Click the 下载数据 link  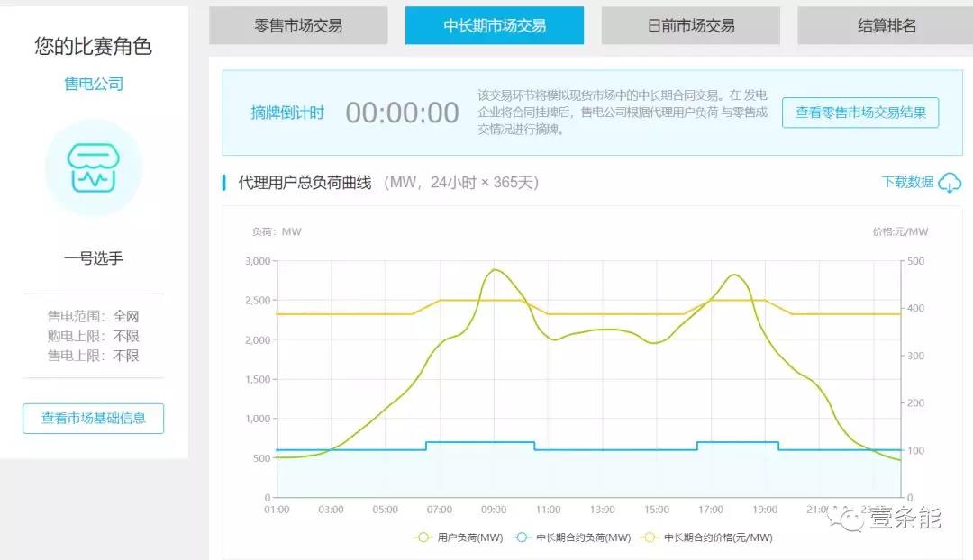click(x=907, y=182)
